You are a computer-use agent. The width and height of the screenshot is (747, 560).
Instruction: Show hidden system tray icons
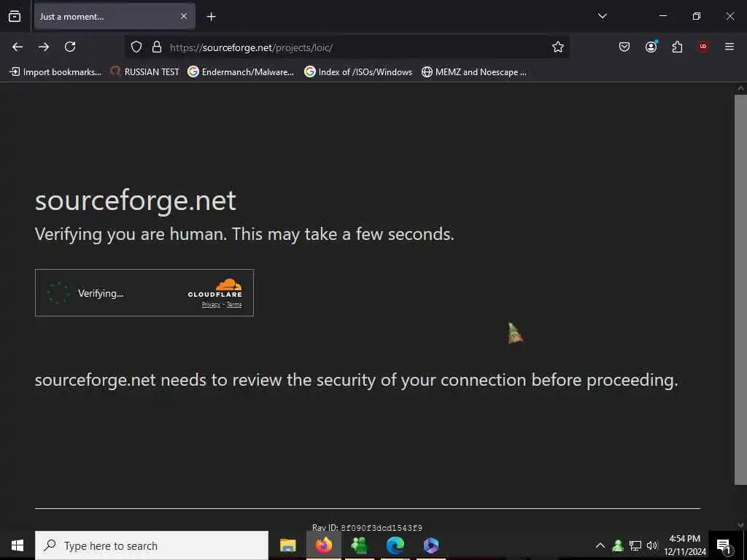point(600,545)
